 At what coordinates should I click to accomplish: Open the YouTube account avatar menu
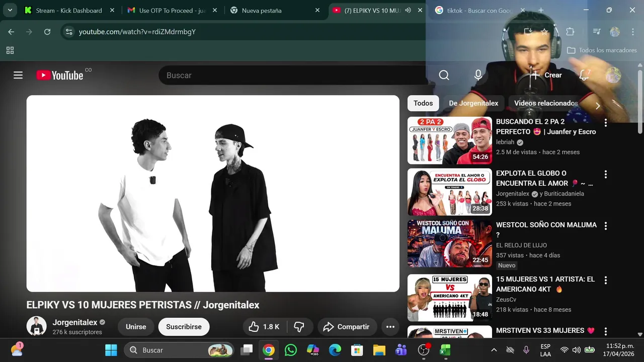[x=613, y=75]
